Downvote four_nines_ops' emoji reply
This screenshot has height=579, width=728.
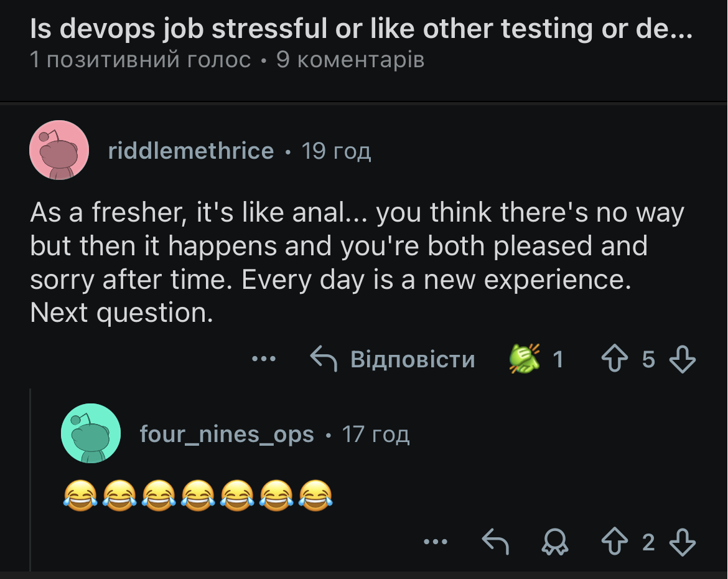pos(682,542)
